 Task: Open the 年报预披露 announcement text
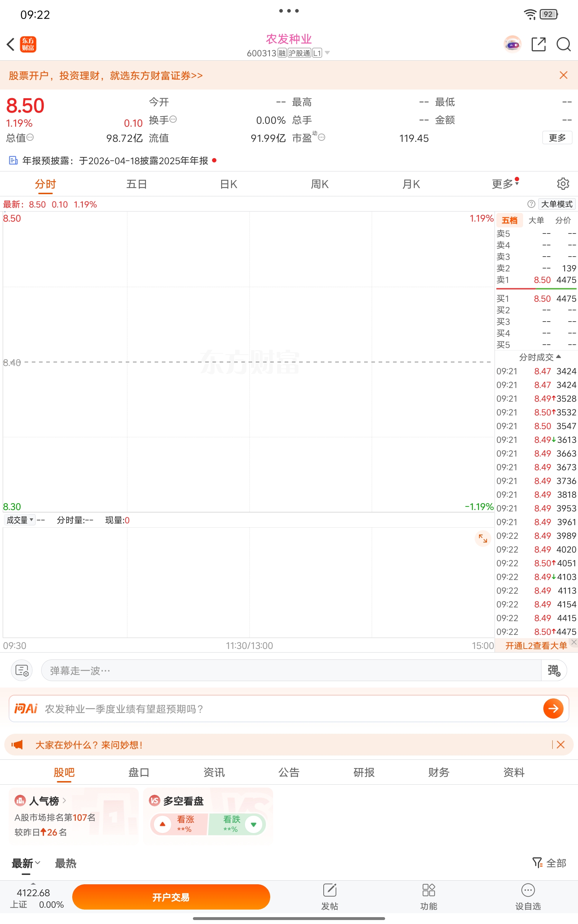tap(115, 160)
